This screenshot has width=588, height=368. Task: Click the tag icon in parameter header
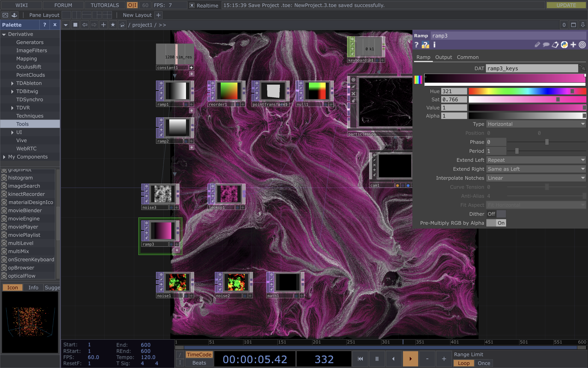(x=555, y=45)
